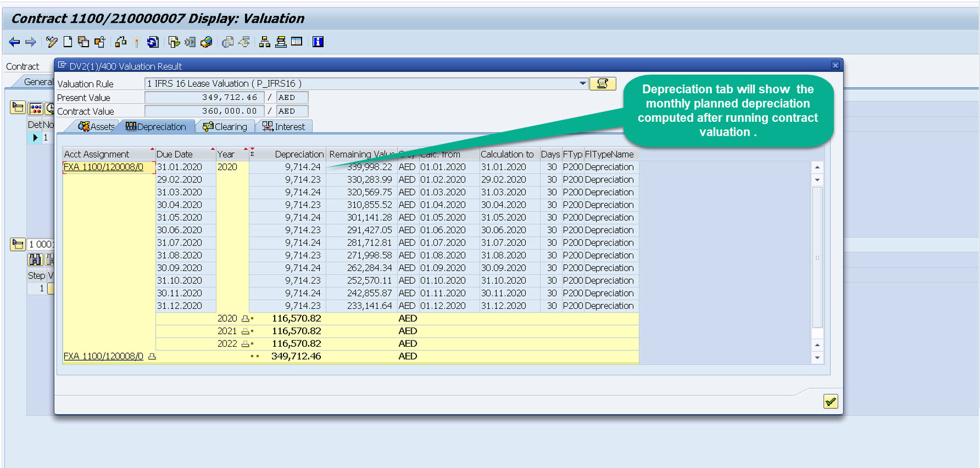Click the scroll icon beside Valuation Rule
Viewport: 980px width, 468px height.
603,83
